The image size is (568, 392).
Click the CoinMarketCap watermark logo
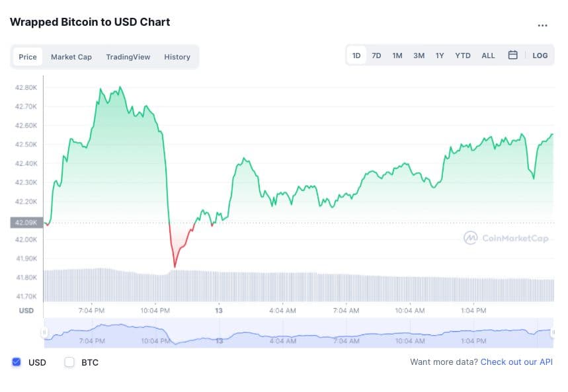click(x=506, y=238)
